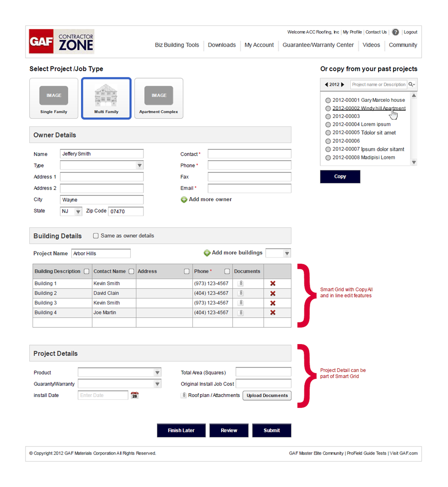Open the Product dropdown
Viewport: 448px width, 487px height.
[x=158, y=372]
